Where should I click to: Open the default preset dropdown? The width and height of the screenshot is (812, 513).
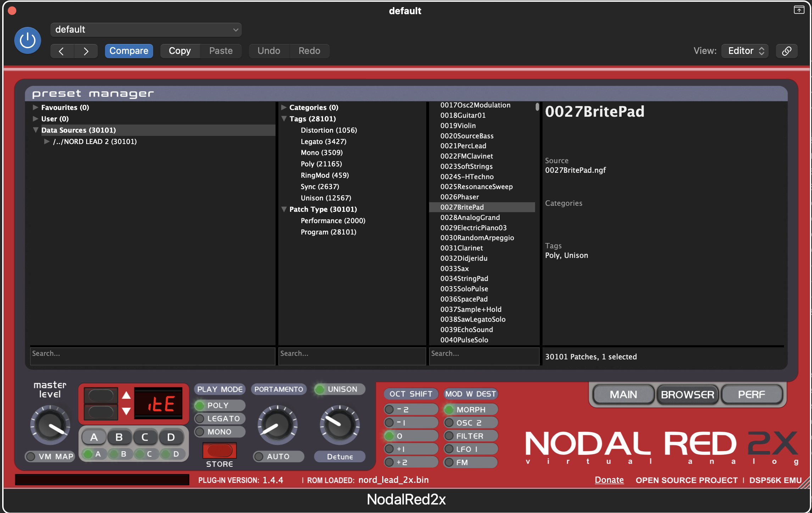coord(146,30)
